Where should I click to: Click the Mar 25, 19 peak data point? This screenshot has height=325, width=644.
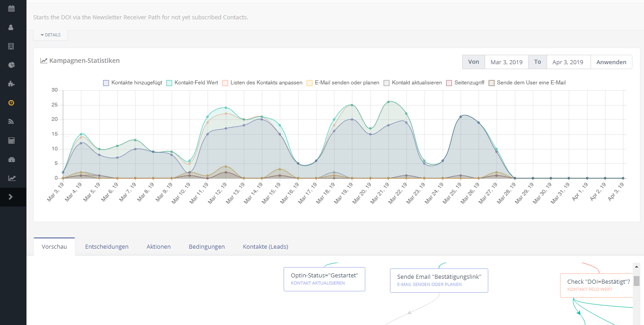460,117
